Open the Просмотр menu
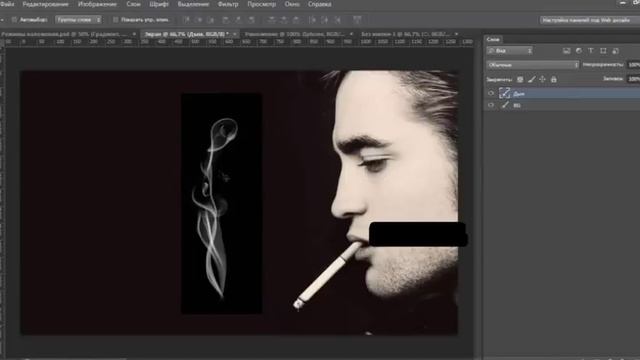Screen dimensions: 640x360 tap(262, 4)
